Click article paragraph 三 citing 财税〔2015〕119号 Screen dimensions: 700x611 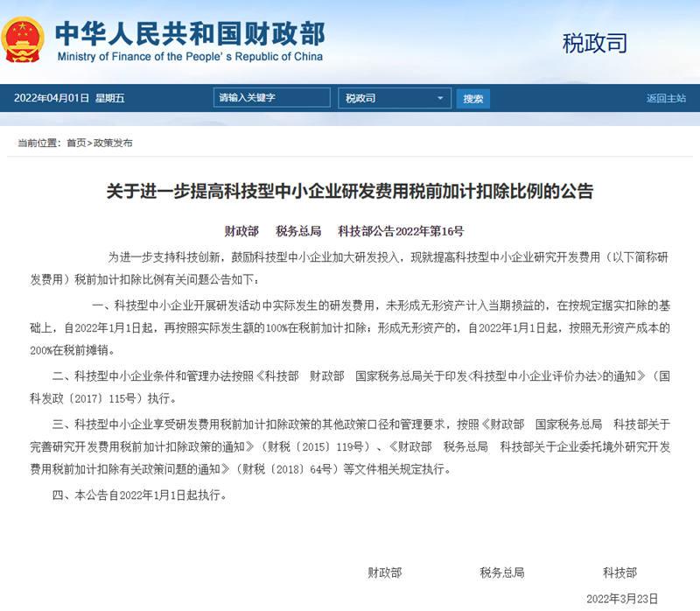coord(350,446)
